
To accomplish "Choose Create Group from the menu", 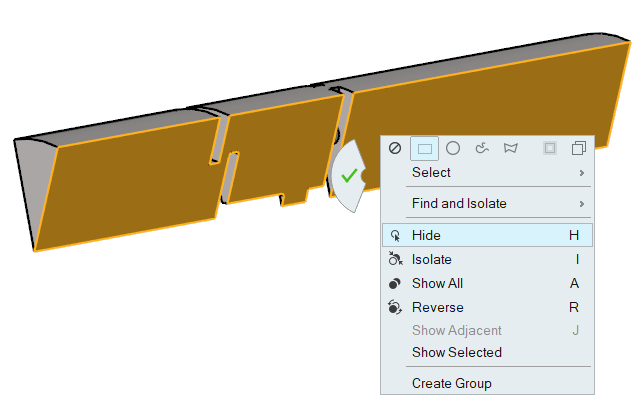I will (487, 383).
